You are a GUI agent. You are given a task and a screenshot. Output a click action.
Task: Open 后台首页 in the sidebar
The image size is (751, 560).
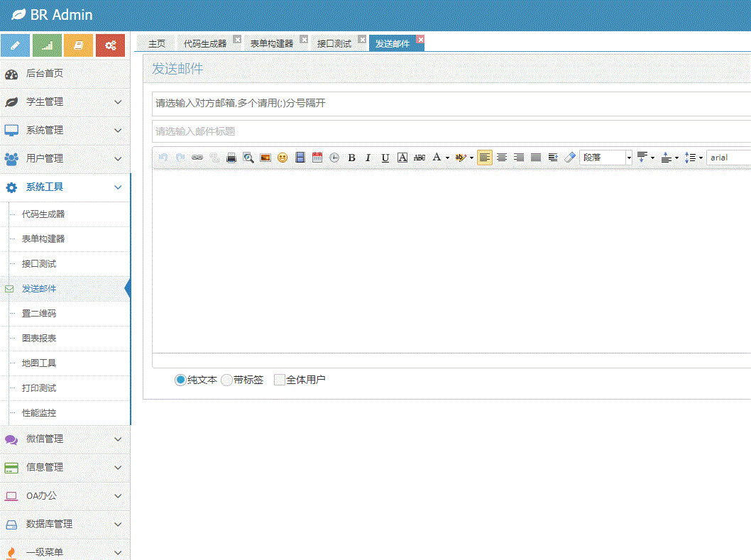pyautogui.click(x=65, y=74)
